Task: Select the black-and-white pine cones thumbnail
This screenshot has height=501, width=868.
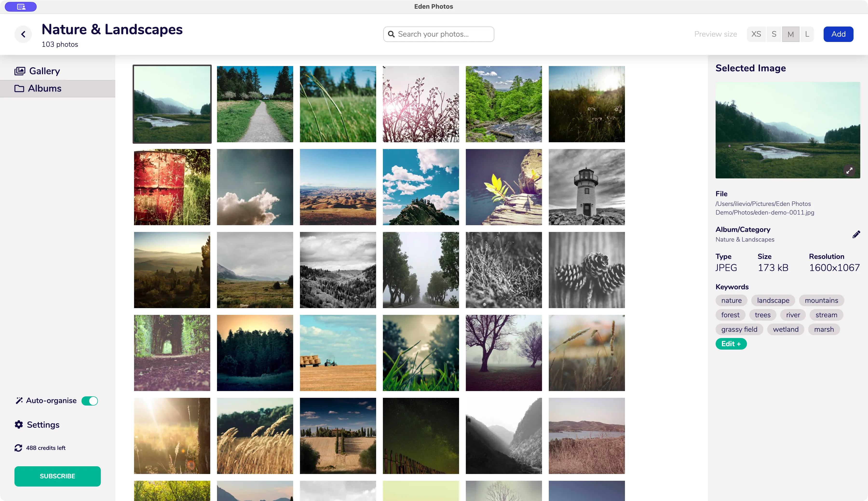Action: pos(587,270)
